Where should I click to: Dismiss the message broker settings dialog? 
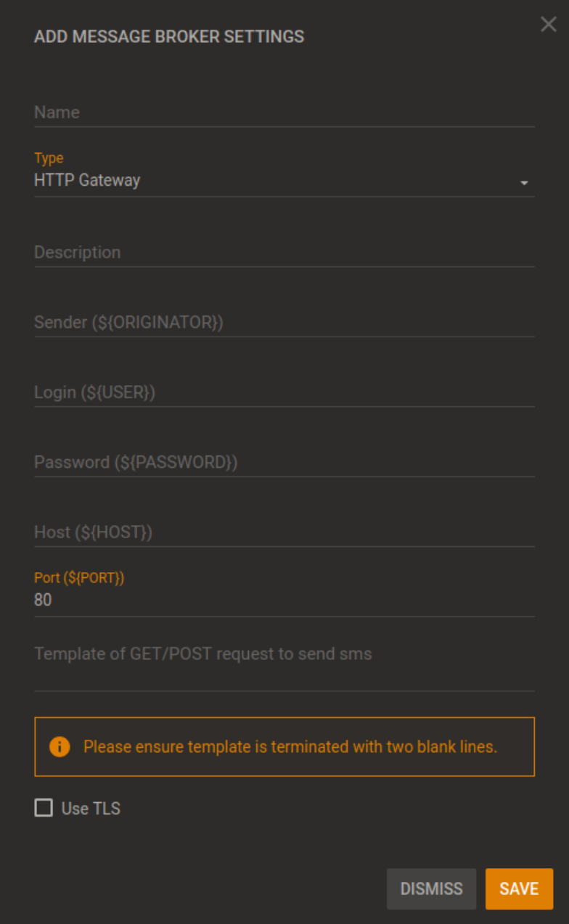tap(431, 888)
